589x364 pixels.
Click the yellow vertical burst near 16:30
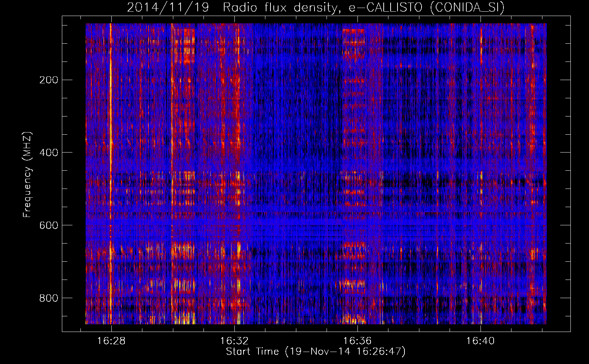[171, 174]
